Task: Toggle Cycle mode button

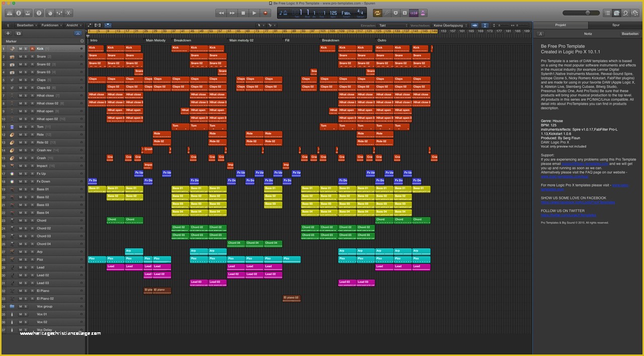Action: point(377,13)
